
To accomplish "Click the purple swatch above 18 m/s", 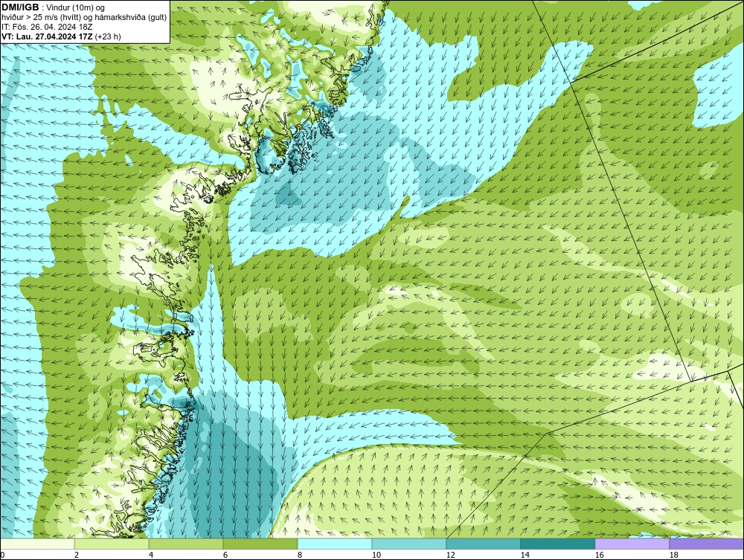I will point(707,544).
